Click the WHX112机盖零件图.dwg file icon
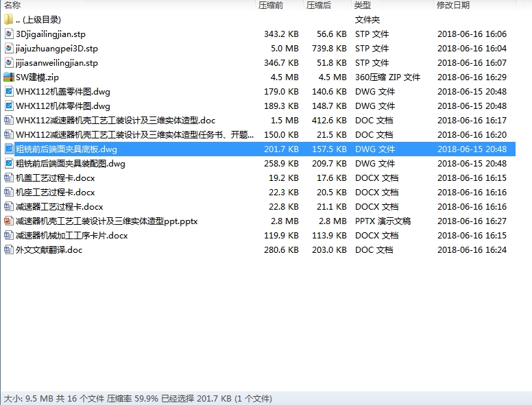The width and height of the screenshot is (532, 405). point(9,92)
